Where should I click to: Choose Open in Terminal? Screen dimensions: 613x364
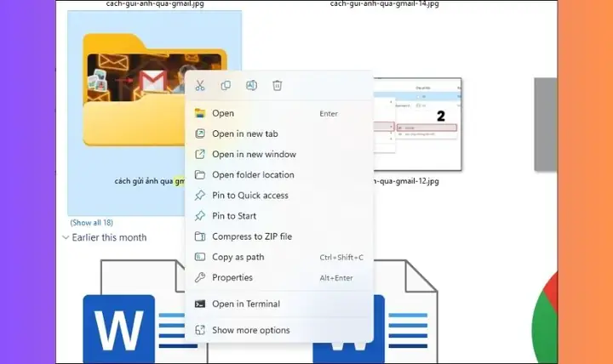point(279,304)
